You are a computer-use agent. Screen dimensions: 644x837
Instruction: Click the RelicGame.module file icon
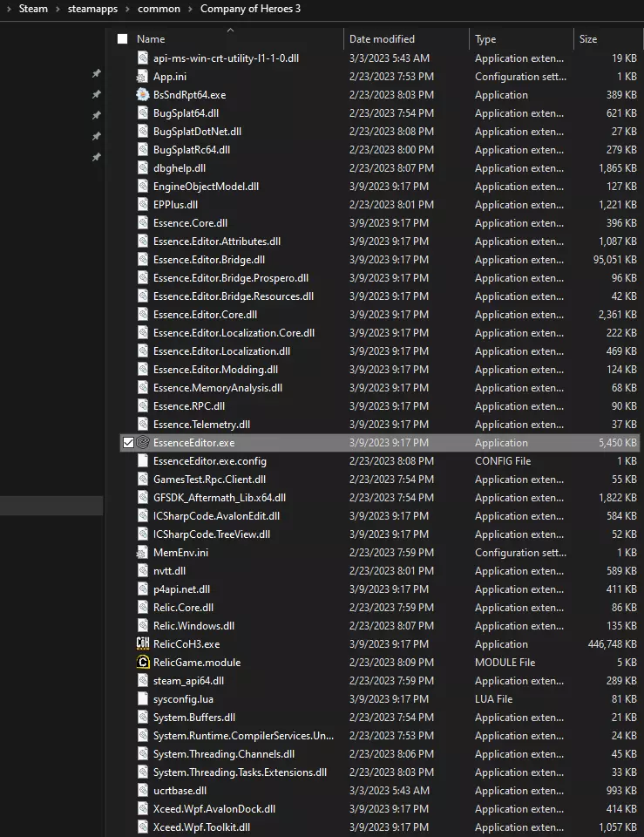(142, 662)
